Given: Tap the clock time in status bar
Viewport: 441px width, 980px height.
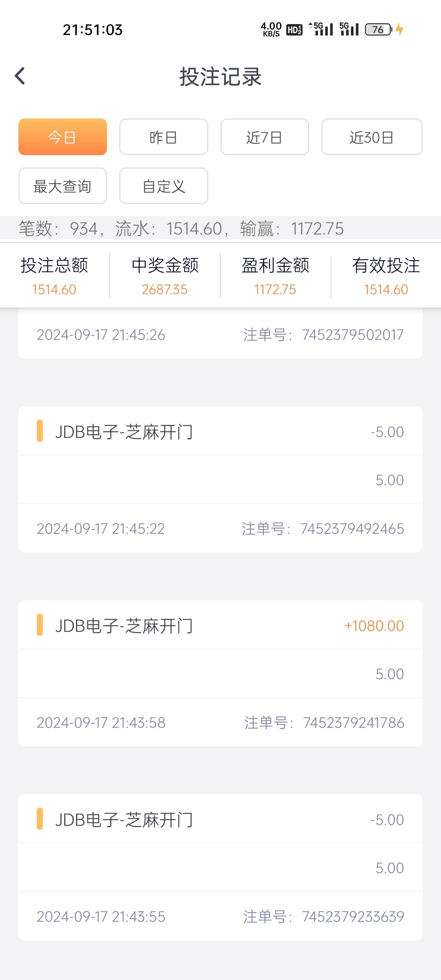Looking at the screenshot, I should tap(93, 30).
